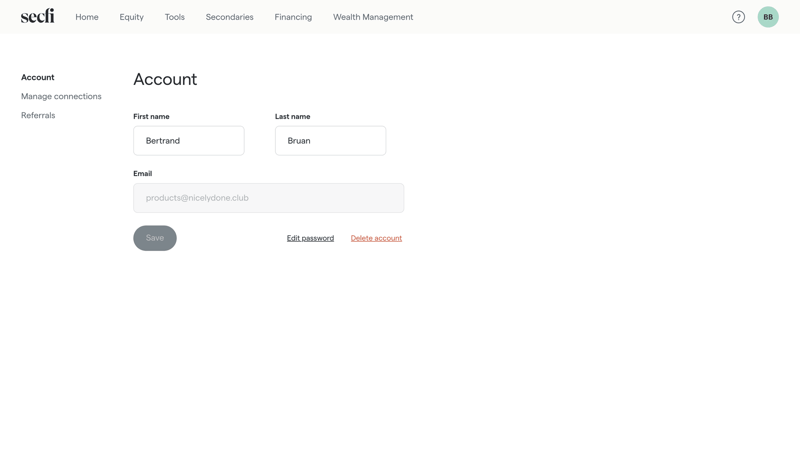The width and height of the screenshot is (800, 470).
Task: Click the Email label
Action: pyautogui.click(x=143, y=174)
